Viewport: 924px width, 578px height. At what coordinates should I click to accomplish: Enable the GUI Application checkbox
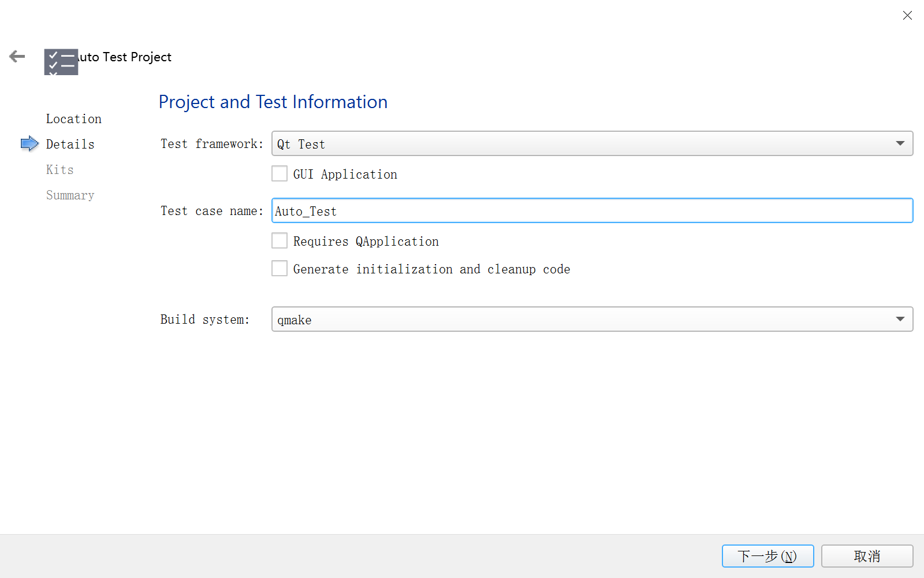(x=280, y=173)
